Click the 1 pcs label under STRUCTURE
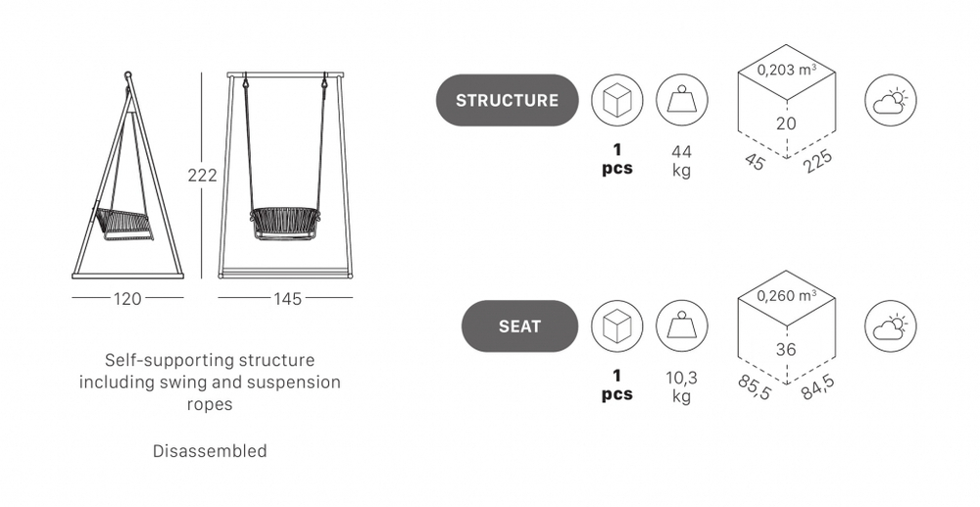Image resolution: width=980 pixels, height=507 pixels. 617,161
